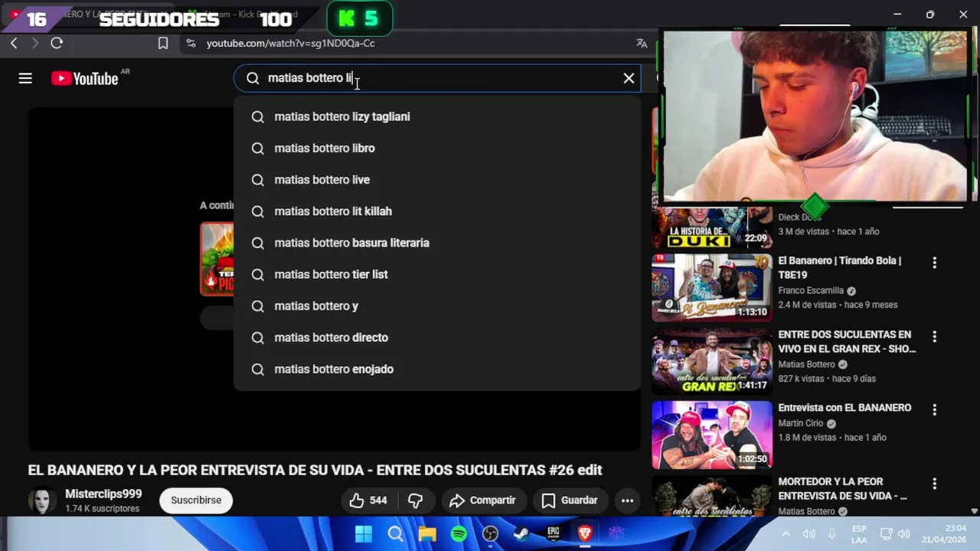
Task: Open the clock and date 23:04
Action: [945, 534]
